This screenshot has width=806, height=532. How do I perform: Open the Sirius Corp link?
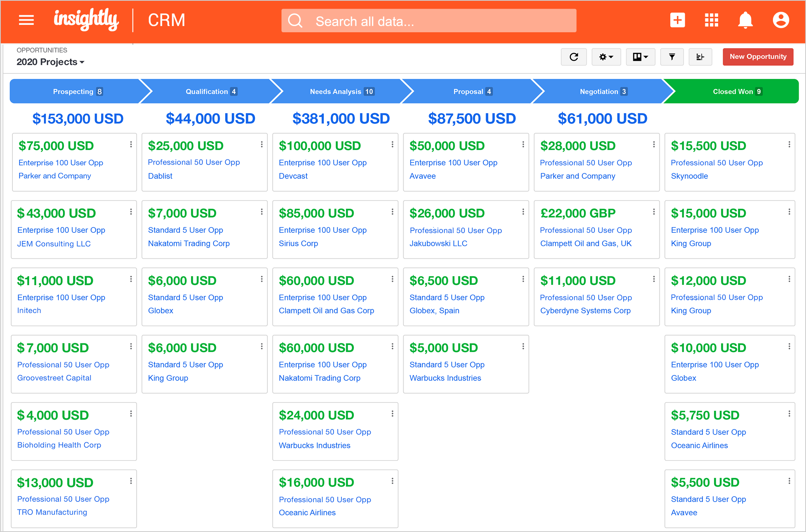298,243
